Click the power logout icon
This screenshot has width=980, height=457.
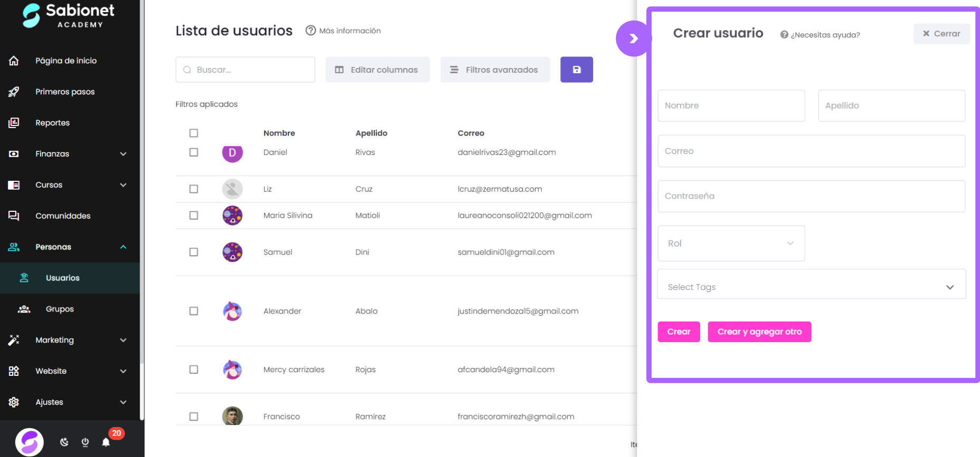[85, 442]
